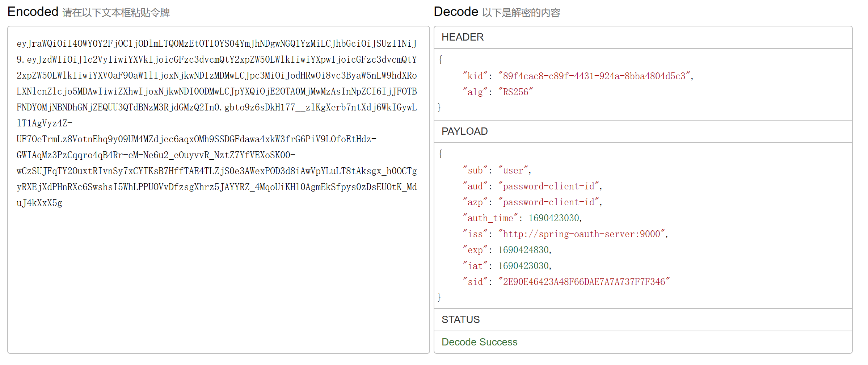Click the Encoded heading
Viewport: 868px width, 365px height.
pos(33,12)
